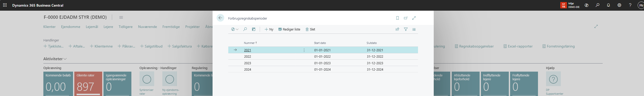The height and width of the screenshot is (96, 644).
Task: Click the search icon in the list toolbar
Action: pos(245,29)
